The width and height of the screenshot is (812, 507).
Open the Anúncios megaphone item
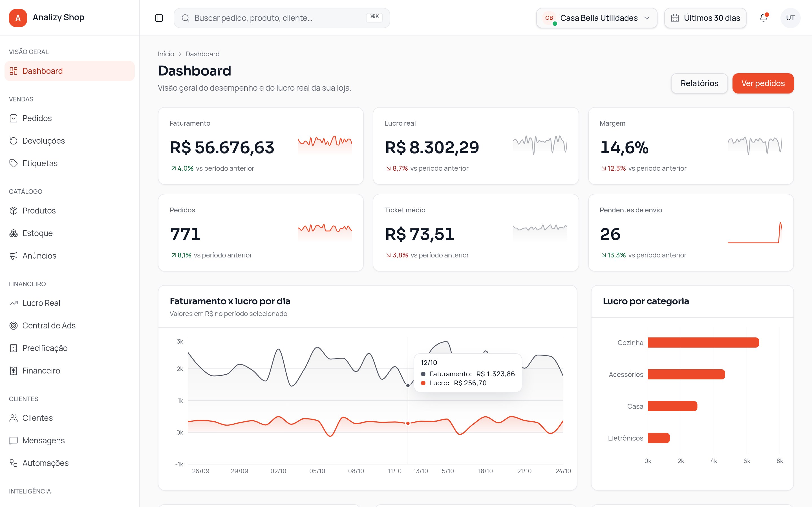point(70,255)
